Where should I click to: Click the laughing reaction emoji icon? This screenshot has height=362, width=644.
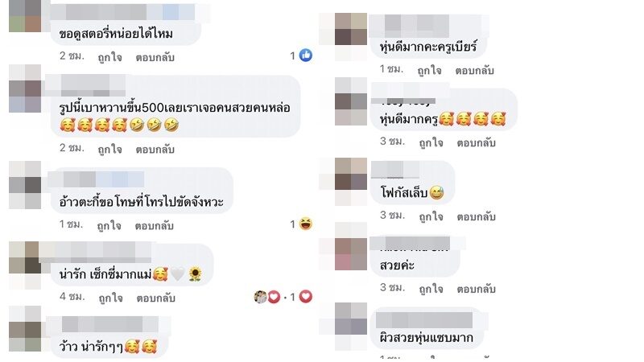coord(306,224)
